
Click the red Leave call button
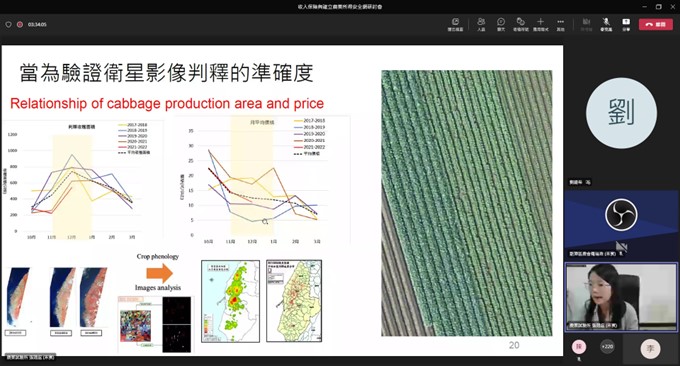[x=656, y=24]
